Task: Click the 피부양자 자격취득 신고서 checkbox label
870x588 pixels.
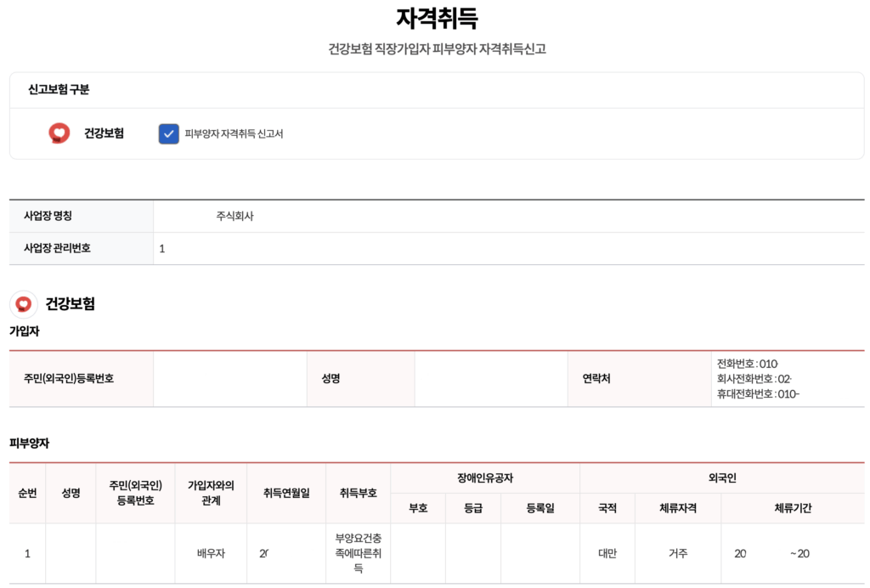Action: [x=234, y=134]
